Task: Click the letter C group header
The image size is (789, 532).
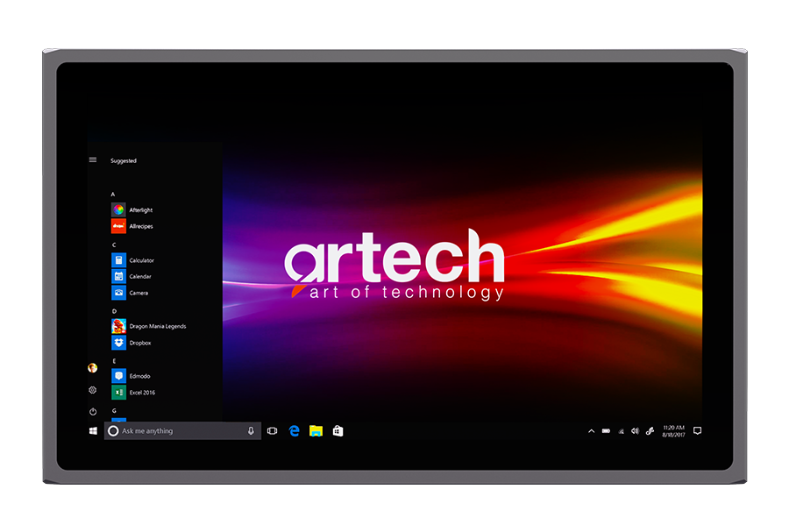Action: 114,245
